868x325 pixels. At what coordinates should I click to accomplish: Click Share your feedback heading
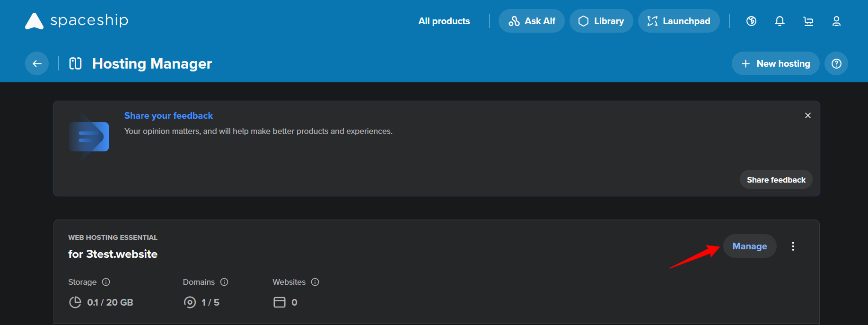[168, 115]
